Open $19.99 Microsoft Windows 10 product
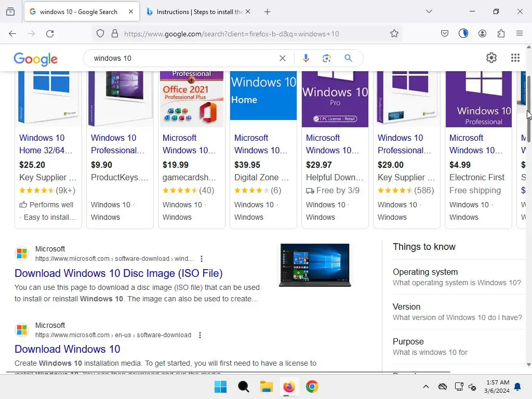532x399 pixels. tap(189, 144)
